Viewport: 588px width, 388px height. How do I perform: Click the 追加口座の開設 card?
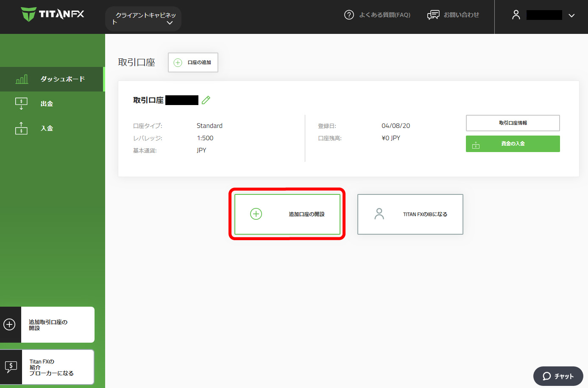(287, 214)
